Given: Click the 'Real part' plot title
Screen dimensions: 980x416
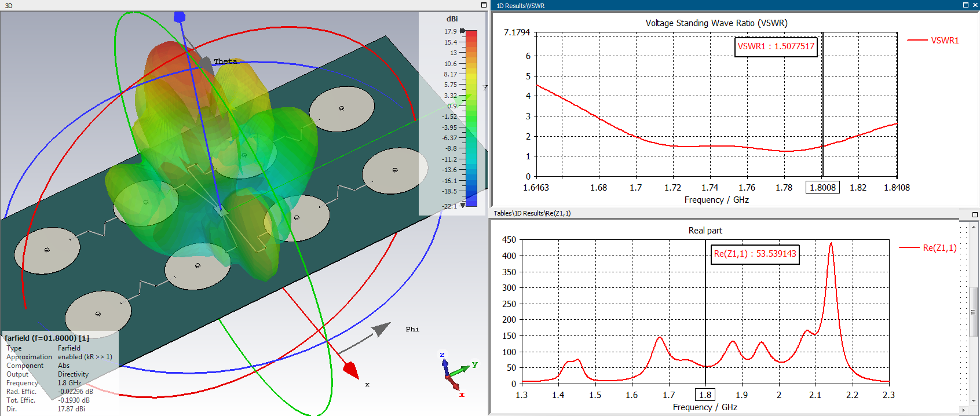Looking at the screenshot, I should (705, 231).
